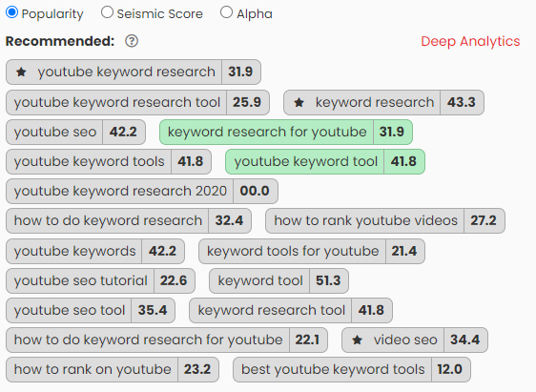Add the 'youtube keyword research' tag

[134, 72]
